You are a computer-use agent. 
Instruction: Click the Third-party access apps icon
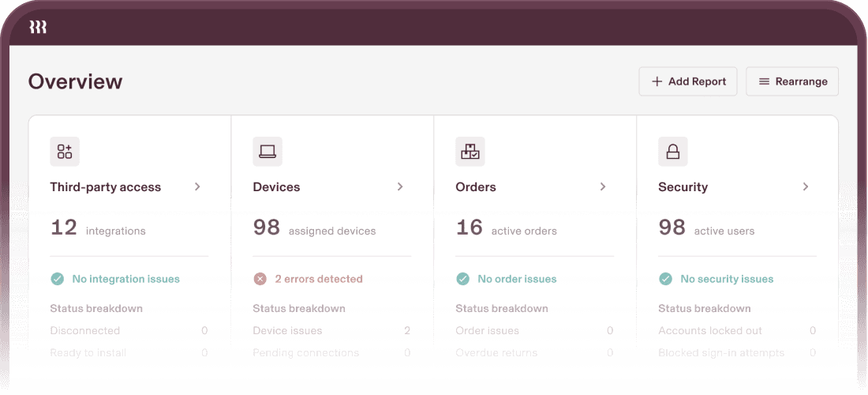65,152
